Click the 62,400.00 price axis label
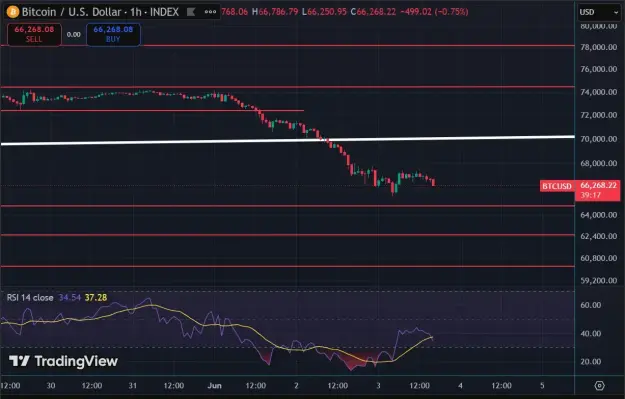This screenshot has height=399, width=625. [x=599, y=236]
